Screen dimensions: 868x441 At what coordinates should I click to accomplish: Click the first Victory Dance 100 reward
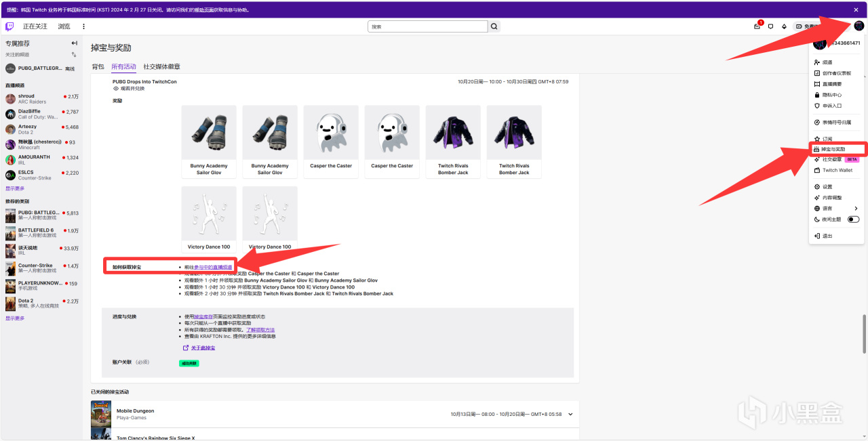coord(209,218)
